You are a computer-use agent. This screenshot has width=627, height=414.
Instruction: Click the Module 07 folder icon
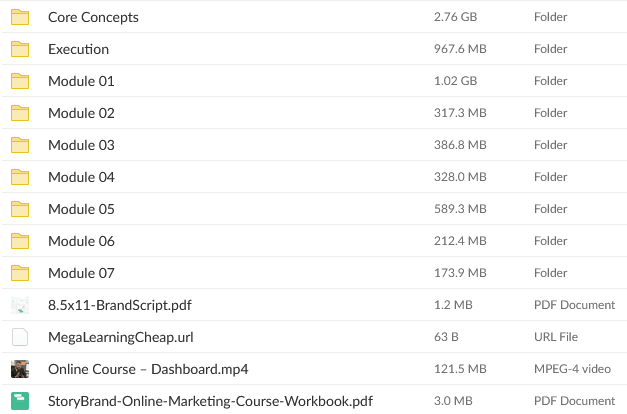click(x=20, y=273)
